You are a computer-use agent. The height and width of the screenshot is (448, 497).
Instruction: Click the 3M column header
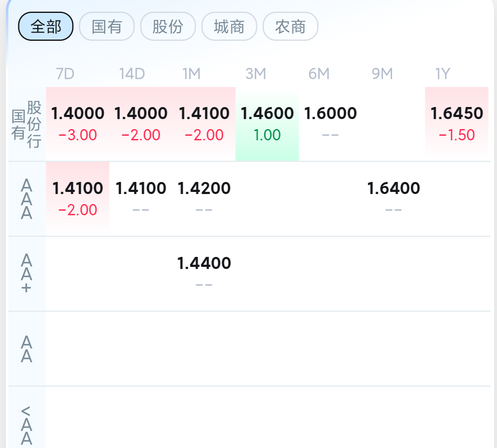256,74
